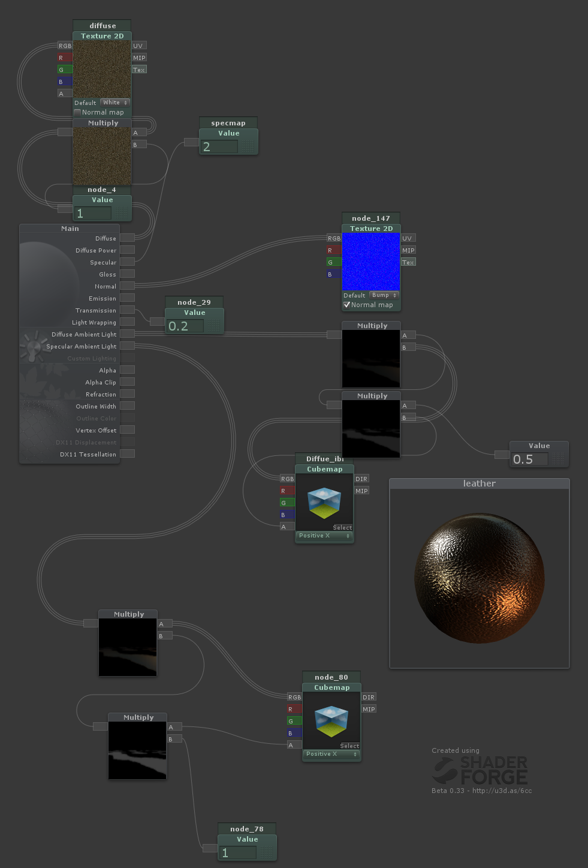Click the Alpha Clip port on the Main node
Viewport: 588px width, 868px height.
tap(126, 382)
